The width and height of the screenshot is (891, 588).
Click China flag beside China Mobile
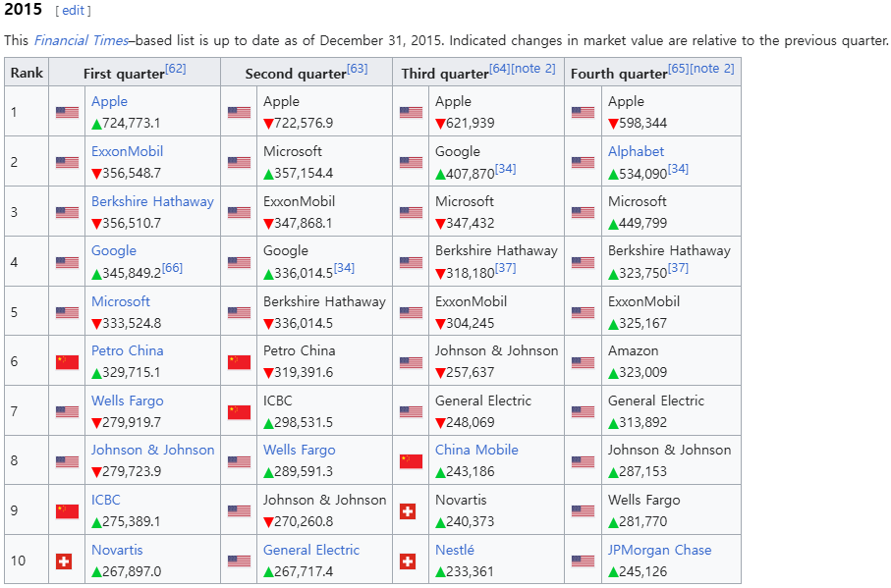(411, 461)
